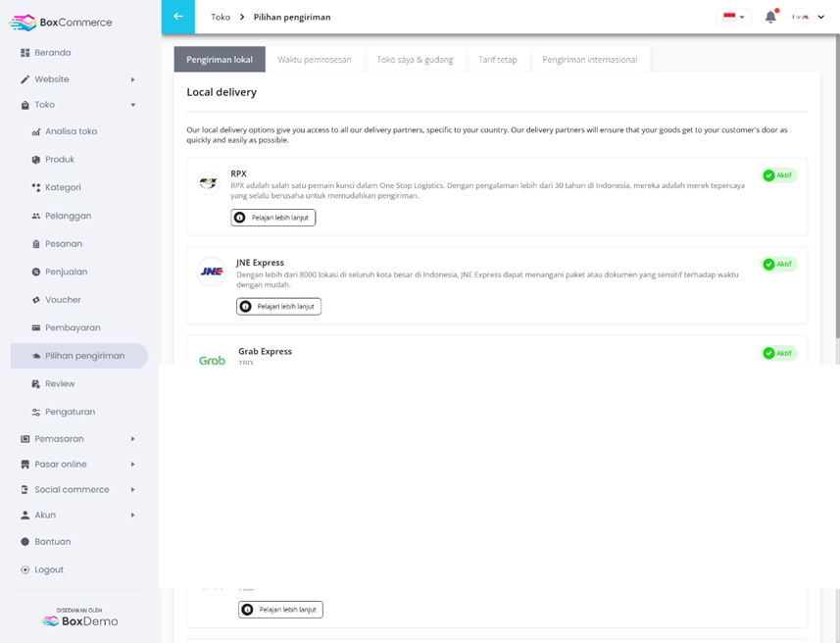Open the account dropdown chevron
The height and width of the screenshot is (643, 840).
pyautogui.click(x=820, y=17)
